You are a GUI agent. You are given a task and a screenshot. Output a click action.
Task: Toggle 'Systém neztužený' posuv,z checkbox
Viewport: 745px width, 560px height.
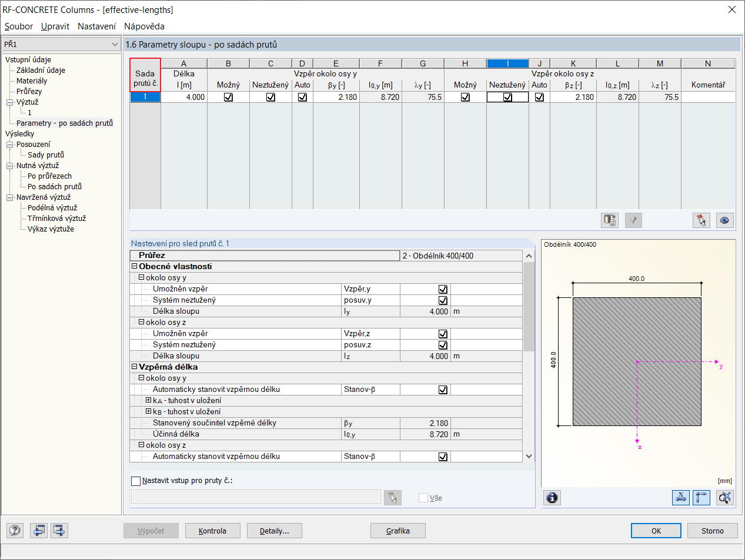443,345
